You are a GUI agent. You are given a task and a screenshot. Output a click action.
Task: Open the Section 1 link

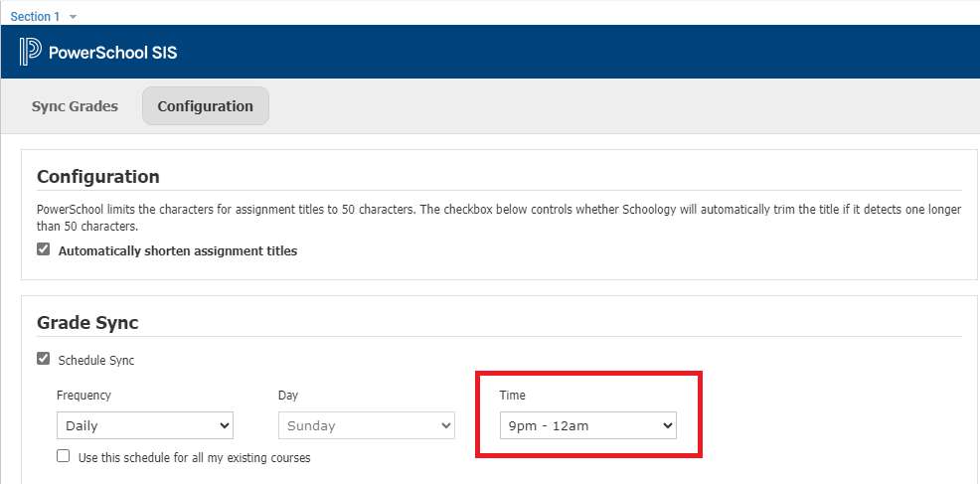(x=35, y=17)
